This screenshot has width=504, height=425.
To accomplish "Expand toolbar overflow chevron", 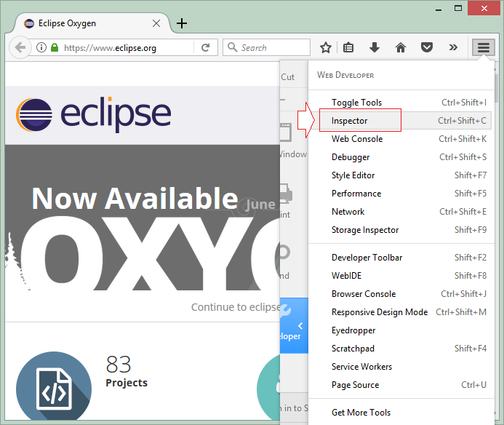I will [x=453, y=47].
